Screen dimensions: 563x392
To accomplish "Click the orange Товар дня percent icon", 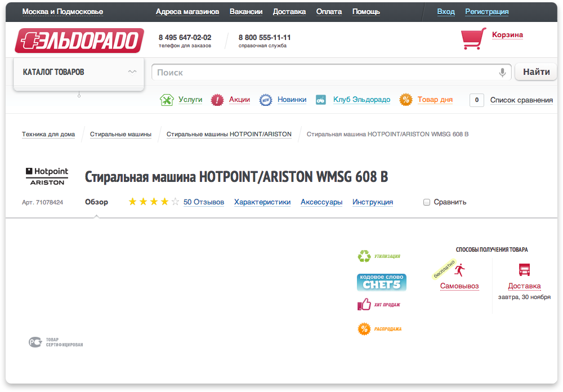I will point(406,100).
